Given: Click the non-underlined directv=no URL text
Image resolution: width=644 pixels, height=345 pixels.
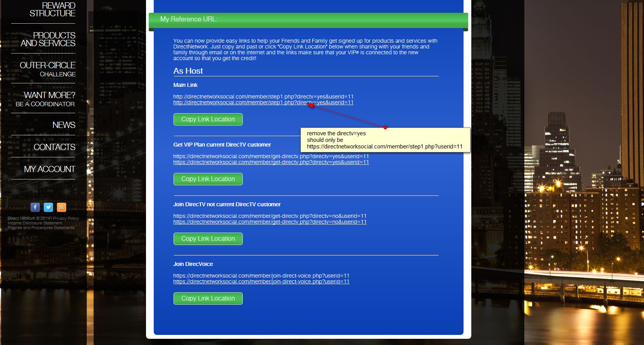Looking at the screenshot, I should (270, 216).
